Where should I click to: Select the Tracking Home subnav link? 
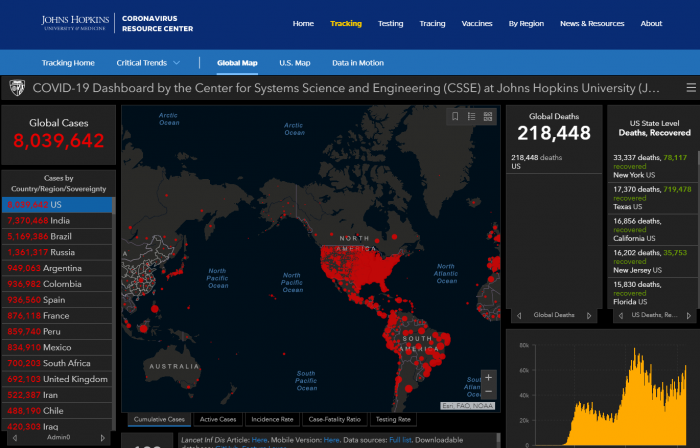pyautogui.click(x=68, y=63)
